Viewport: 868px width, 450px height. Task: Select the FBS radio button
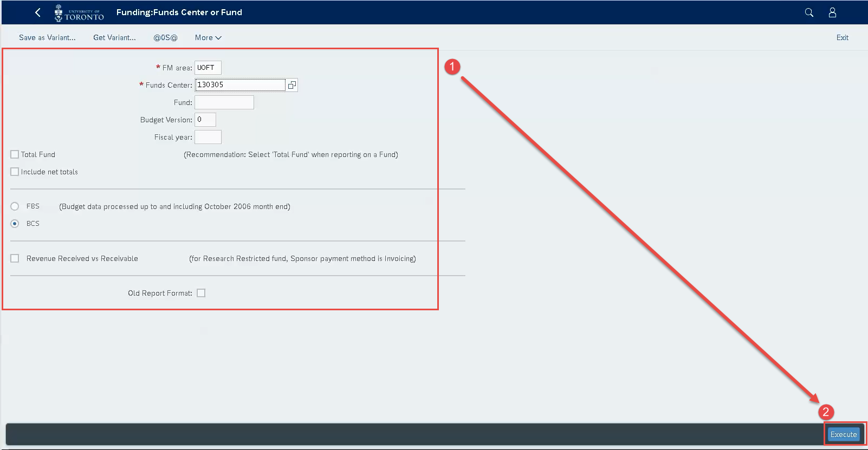[15, 206]
